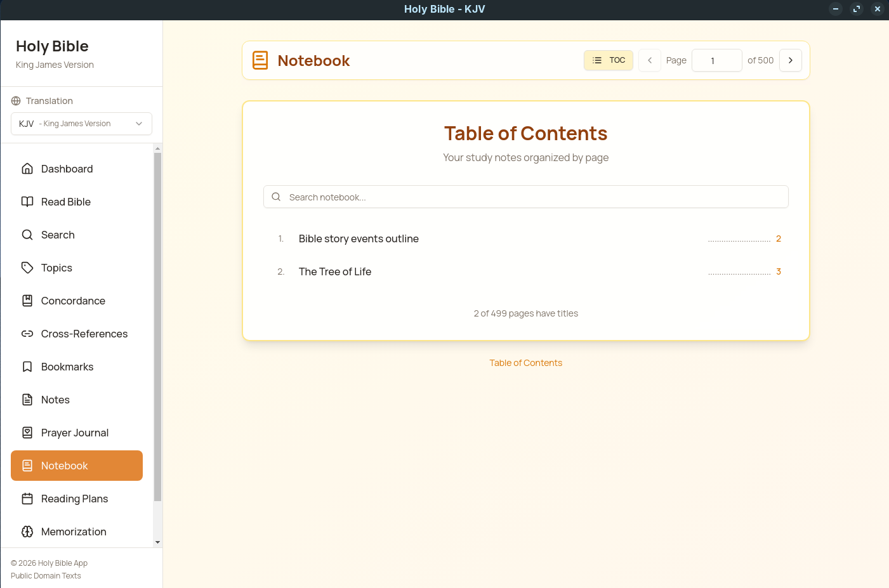
Task: Click the Notebook icon in sidebar
Action: point(27,466)
